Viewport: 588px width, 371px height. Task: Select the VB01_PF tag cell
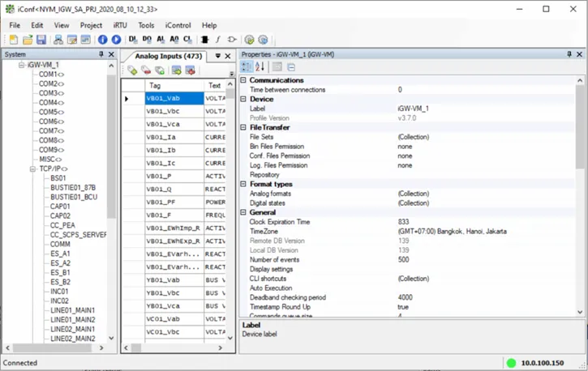(x=174, y=203)
